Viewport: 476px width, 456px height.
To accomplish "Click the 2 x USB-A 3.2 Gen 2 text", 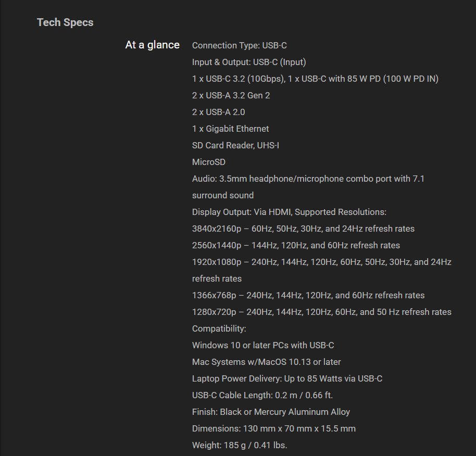I will [x=231, y=96].
